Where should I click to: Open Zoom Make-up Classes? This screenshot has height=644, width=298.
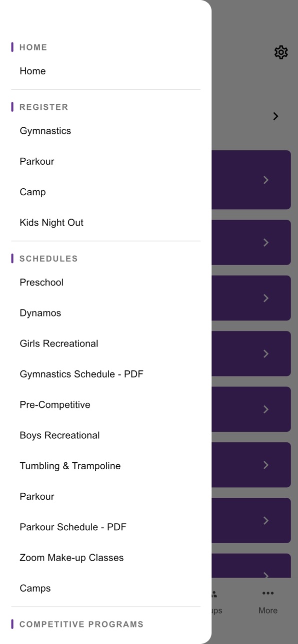[71, 558]
